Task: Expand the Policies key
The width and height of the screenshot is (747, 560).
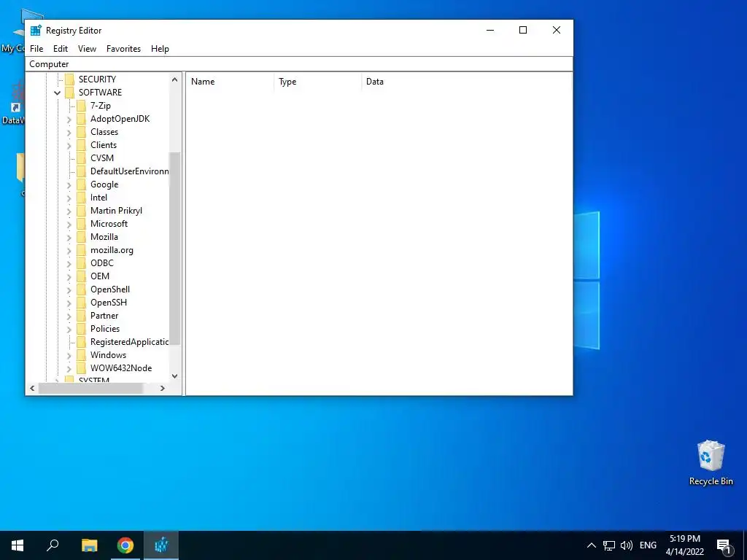Action: [x=69, y=329]
